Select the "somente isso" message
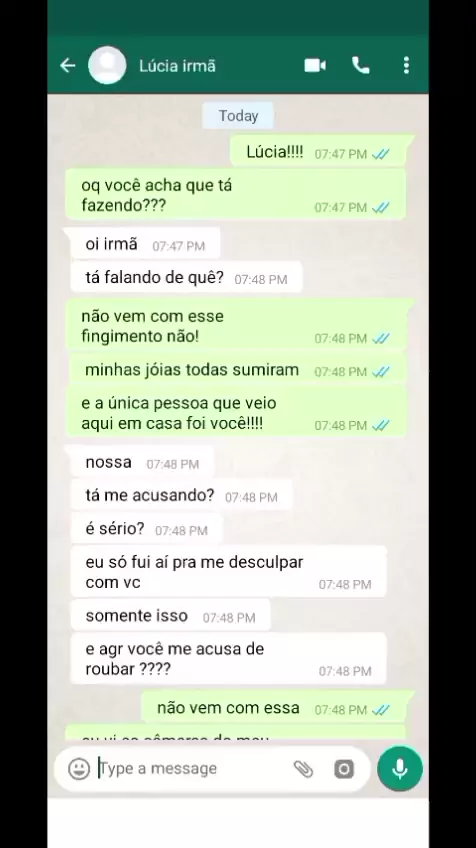This screenshot has height=848, width=476. pos(170,615)
